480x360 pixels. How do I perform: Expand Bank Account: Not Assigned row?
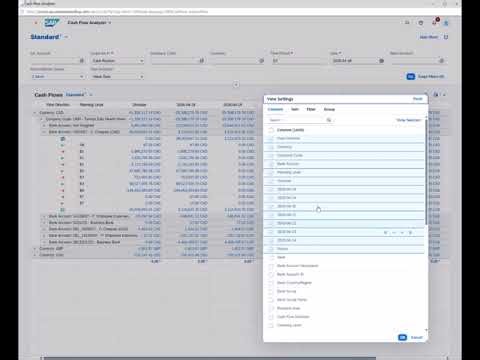click(44, 126)
